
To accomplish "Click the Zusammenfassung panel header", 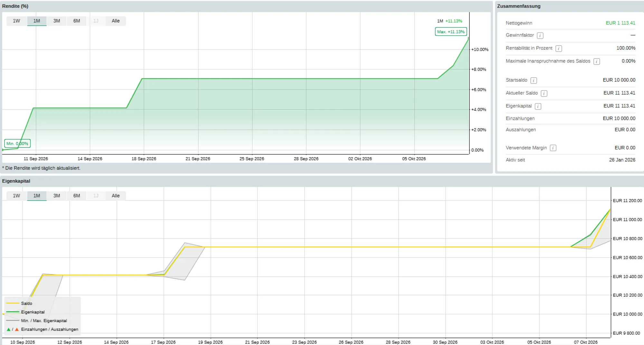I will 519,6.
